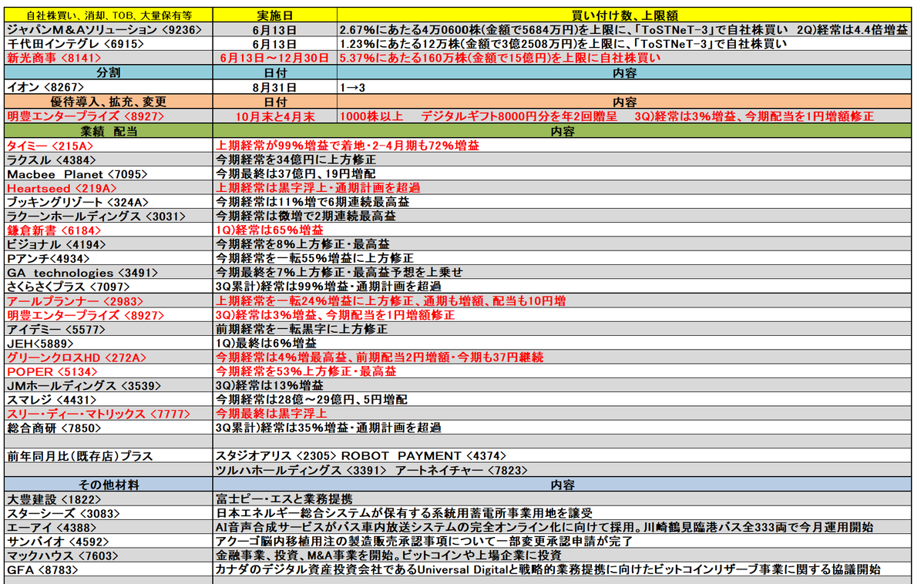Click the スタジオアリス <2305> ROBOT PAYMENT row
The width and height of the screenshot is (924, 584).
562,456
